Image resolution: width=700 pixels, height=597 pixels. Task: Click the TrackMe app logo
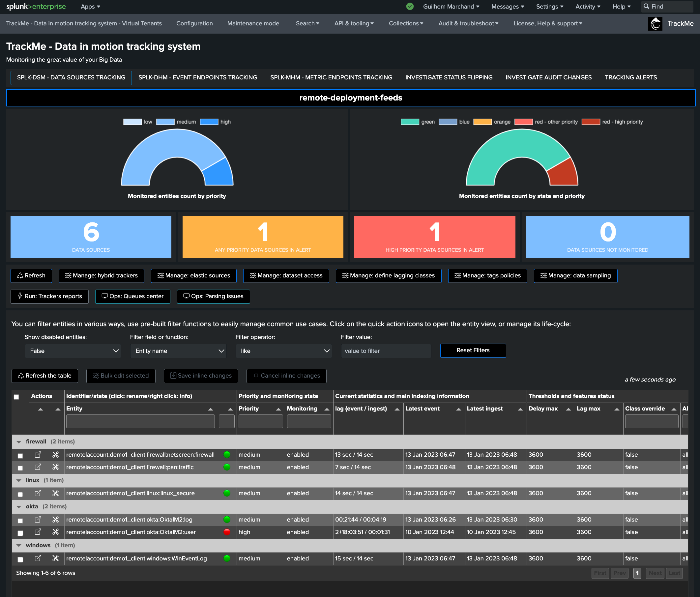(x=655, y=24)
